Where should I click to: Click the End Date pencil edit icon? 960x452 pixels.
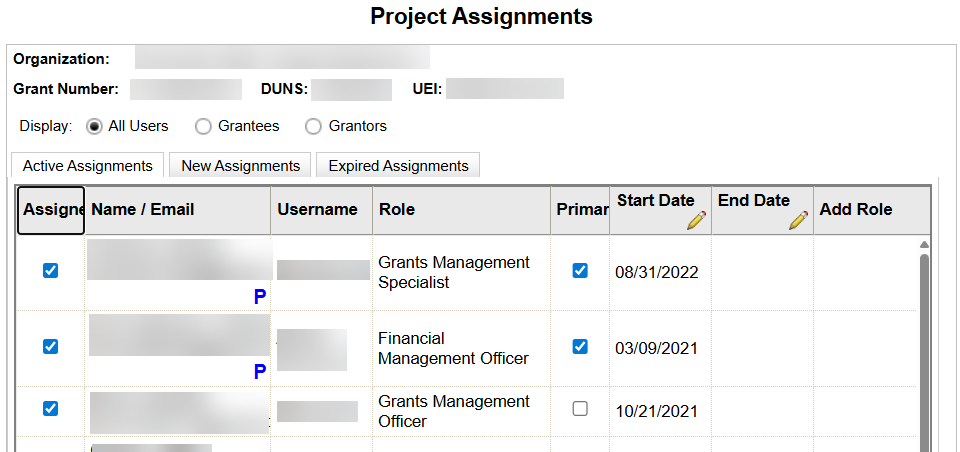click(798, 221)
